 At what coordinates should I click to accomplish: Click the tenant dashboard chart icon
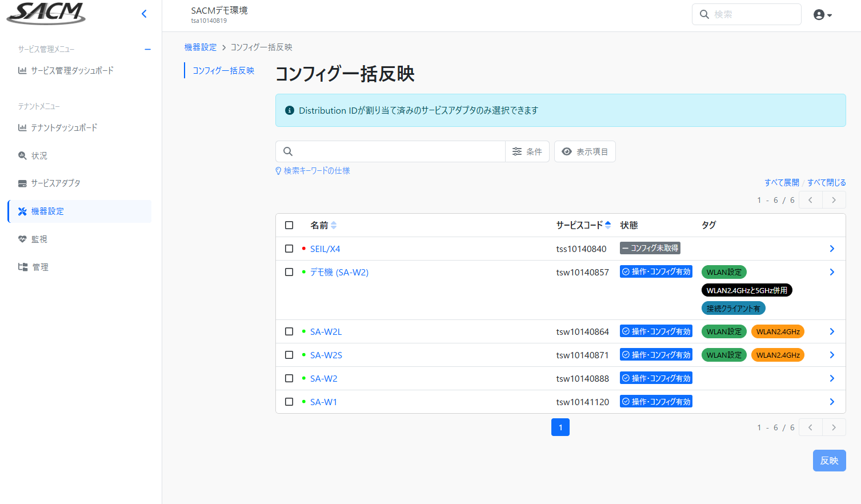click(x=22, y=127)
